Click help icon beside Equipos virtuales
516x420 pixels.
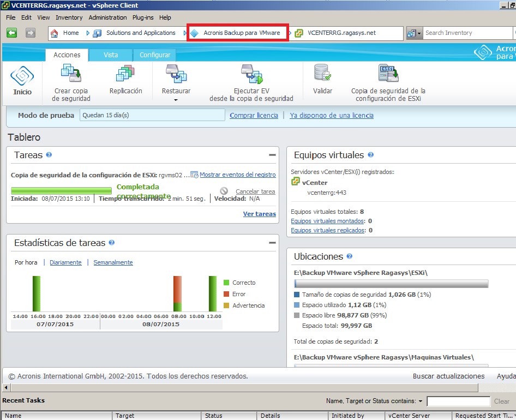tap(370, 155)
